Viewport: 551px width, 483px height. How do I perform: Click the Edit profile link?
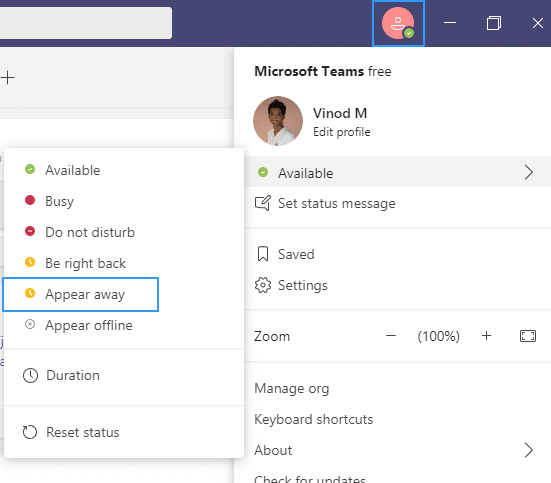pos(342,132)
